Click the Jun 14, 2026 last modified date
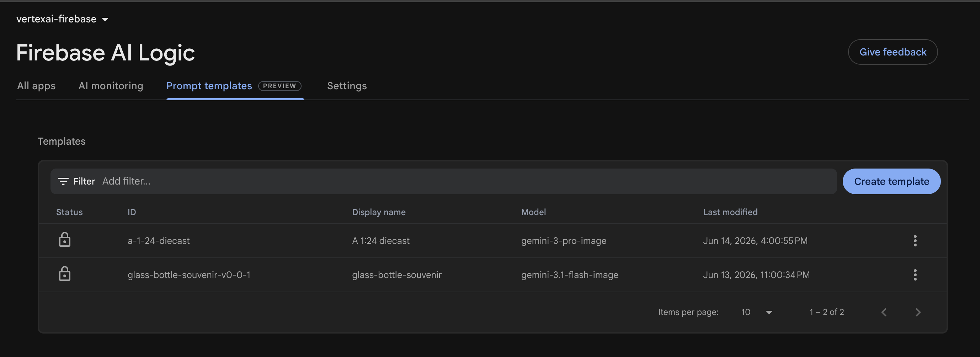Screen dimensions: 980x357 point(755,240)
